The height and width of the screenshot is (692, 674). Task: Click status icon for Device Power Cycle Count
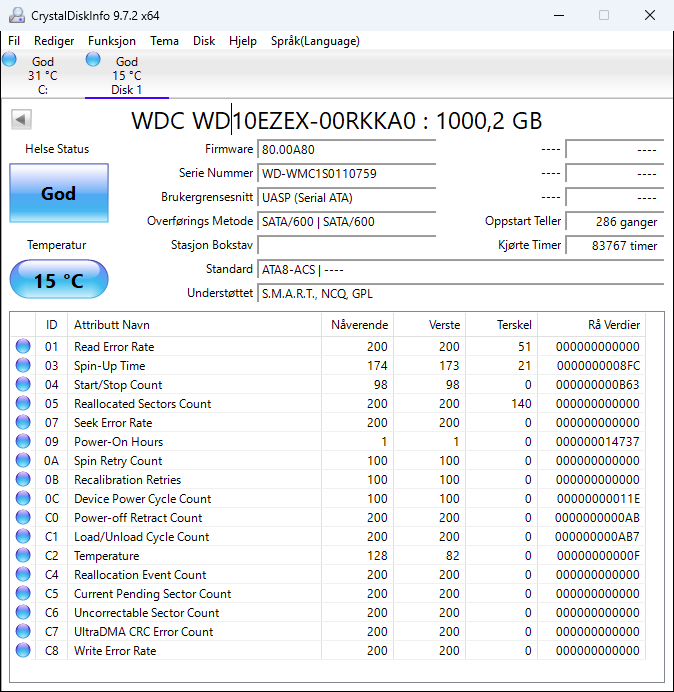point(23,498)
